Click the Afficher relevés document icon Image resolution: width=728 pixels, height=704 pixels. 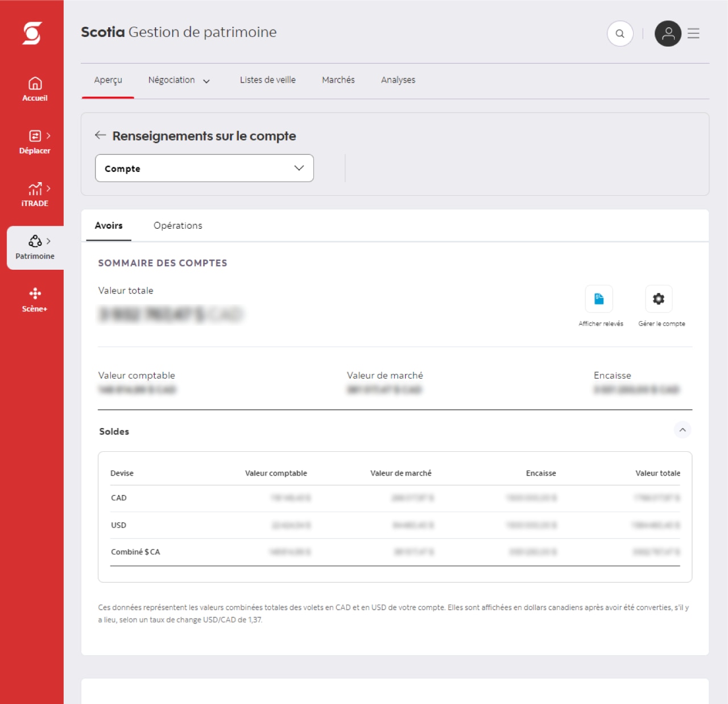[x=599, y=299]
